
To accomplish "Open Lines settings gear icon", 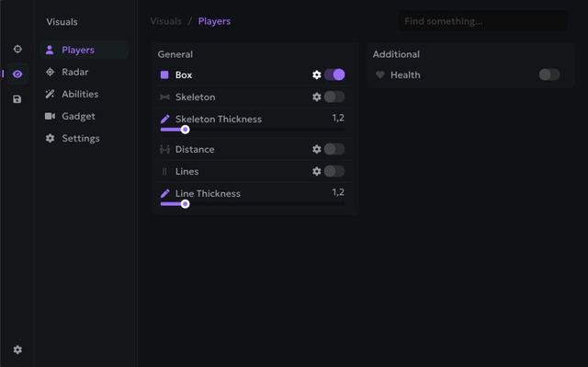I will (x=317, y=171).
